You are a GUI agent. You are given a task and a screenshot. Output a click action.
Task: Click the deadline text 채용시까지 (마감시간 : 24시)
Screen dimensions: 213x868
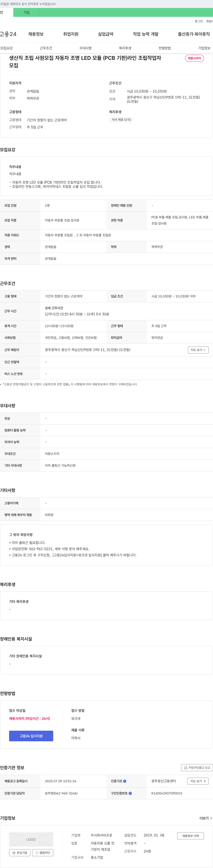click(29, 718)
